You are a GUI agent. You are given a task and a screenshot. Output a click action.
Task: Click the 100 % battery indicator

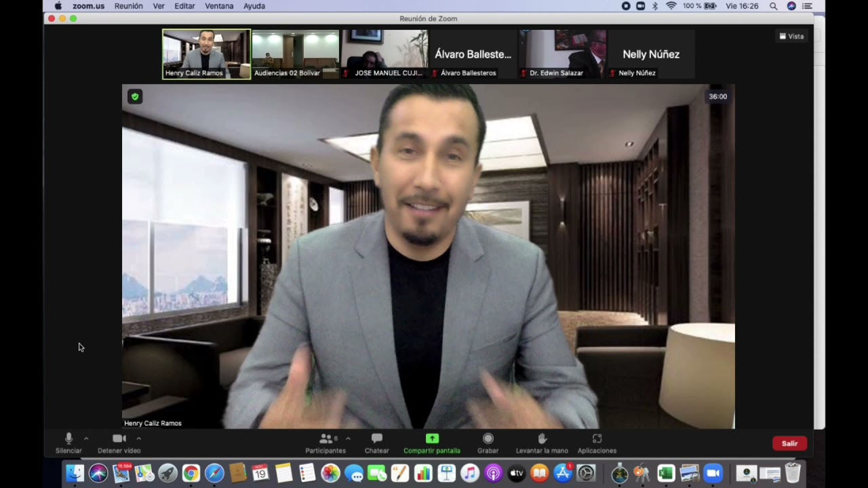click(700, 6)
